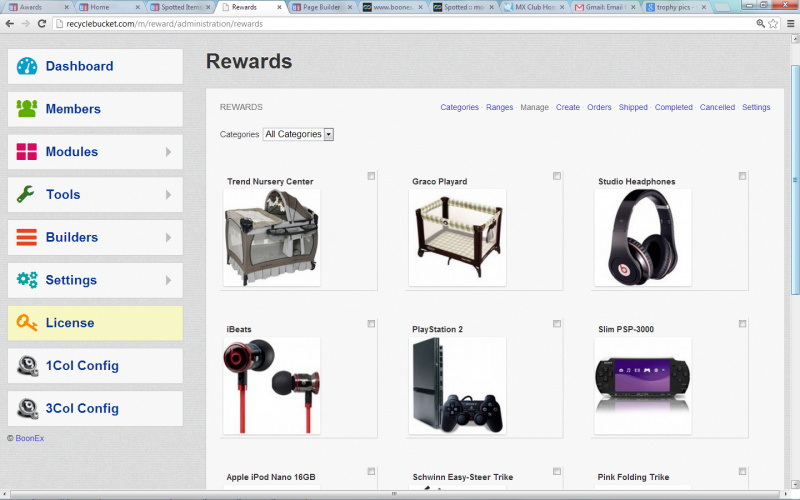Click the vertical page scrollbar thumb
The height and width of the screenshot is (500, 800).
(795, 180)
